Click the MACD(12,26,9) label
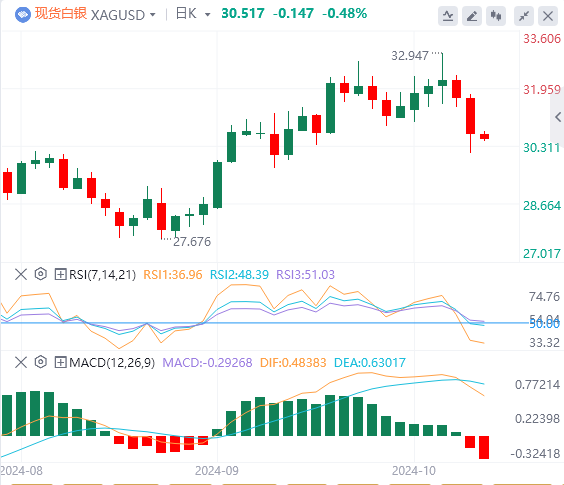Viewport: 564px width, 485px height. [112, 362]
